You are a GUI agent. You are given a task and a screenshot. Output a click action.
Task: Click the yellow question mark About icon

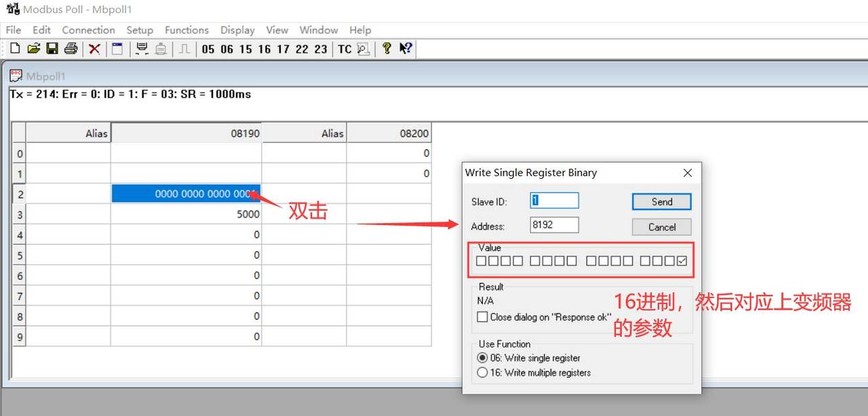387,48
